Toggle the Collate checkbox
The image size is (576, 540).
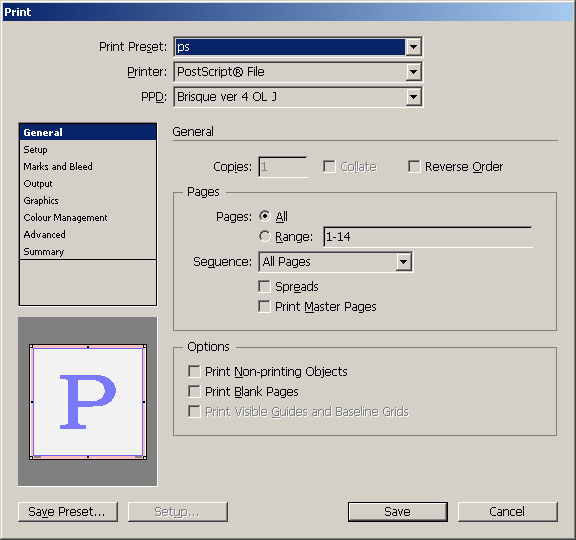(x=329, y=166)
